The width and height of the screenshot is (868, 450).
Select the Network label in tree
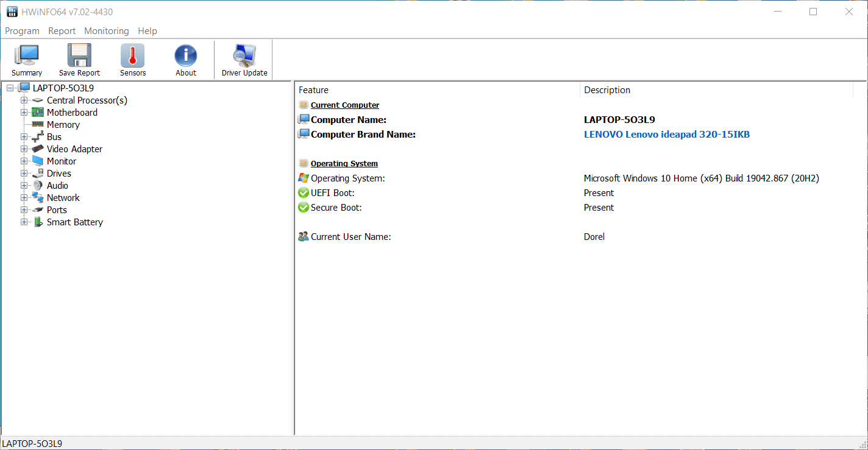click(63, 198)
